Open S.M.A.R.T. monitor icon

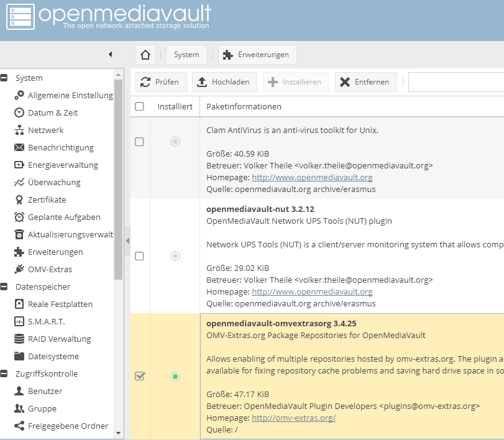point(19,321)
